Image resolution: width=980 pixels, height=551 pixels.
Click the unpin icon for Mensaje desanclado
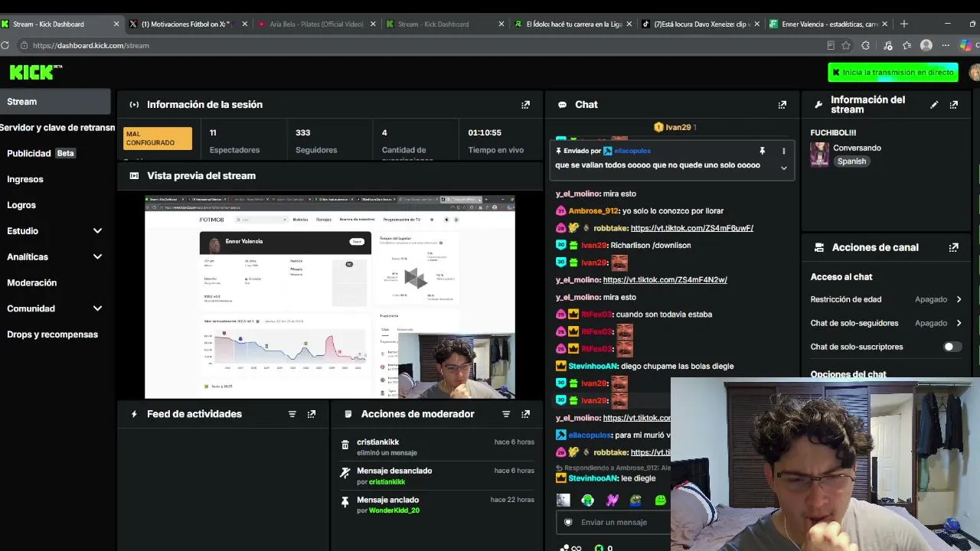pos(345,474)
